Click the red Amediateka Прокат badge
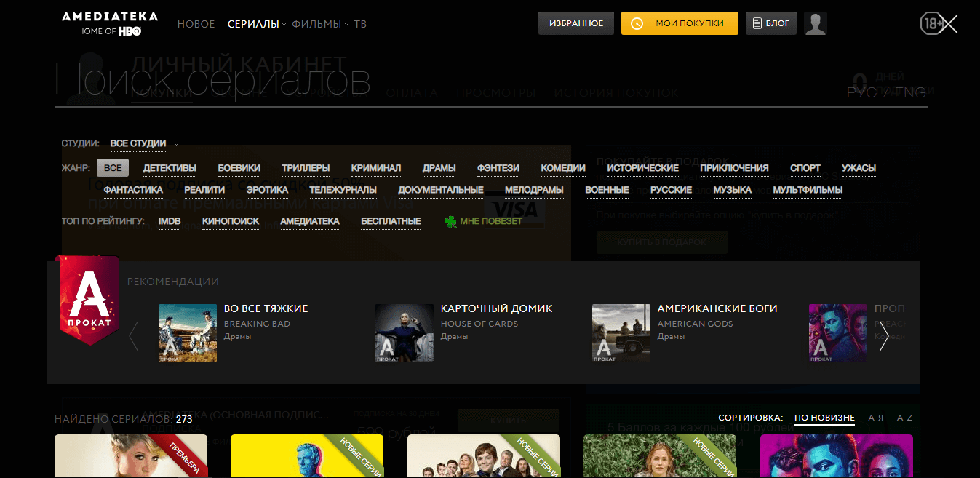 89,300
